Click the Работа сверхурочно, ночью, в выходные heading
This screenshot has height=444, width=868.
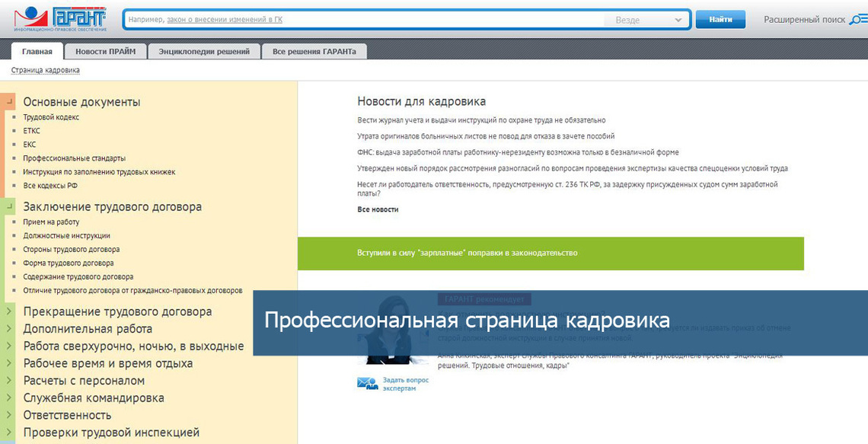point(133,347)
